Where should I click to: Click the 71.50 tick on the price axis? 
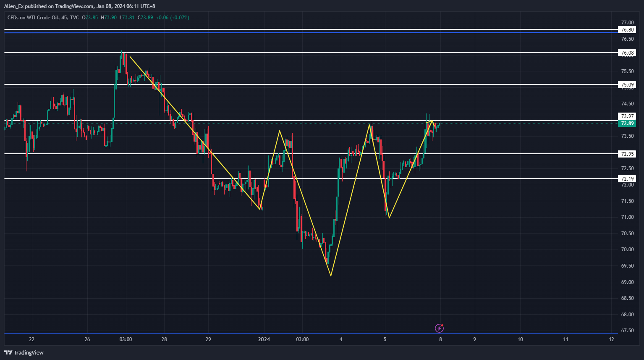[x=627, y=201]
